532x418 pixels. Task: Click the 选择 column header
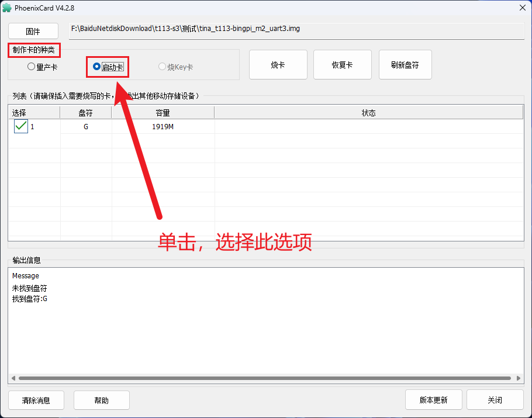point(34,113)
